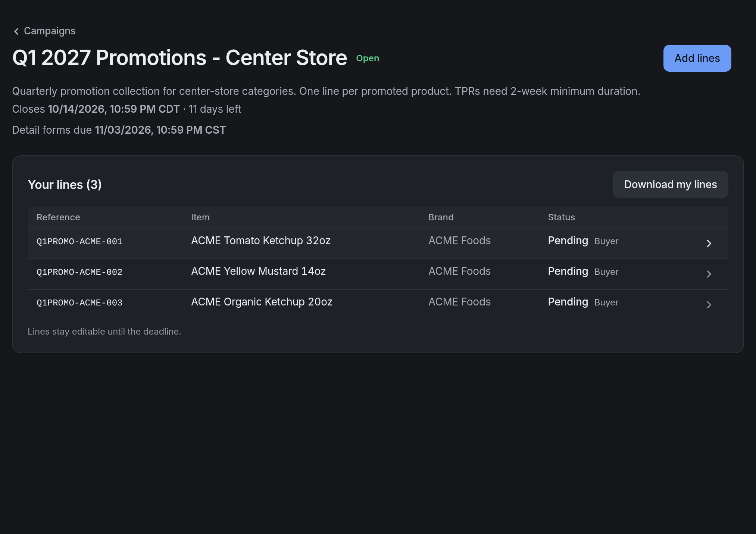Click the Item column header
This screenshot has width=756, height=534.
coord(200,217)
